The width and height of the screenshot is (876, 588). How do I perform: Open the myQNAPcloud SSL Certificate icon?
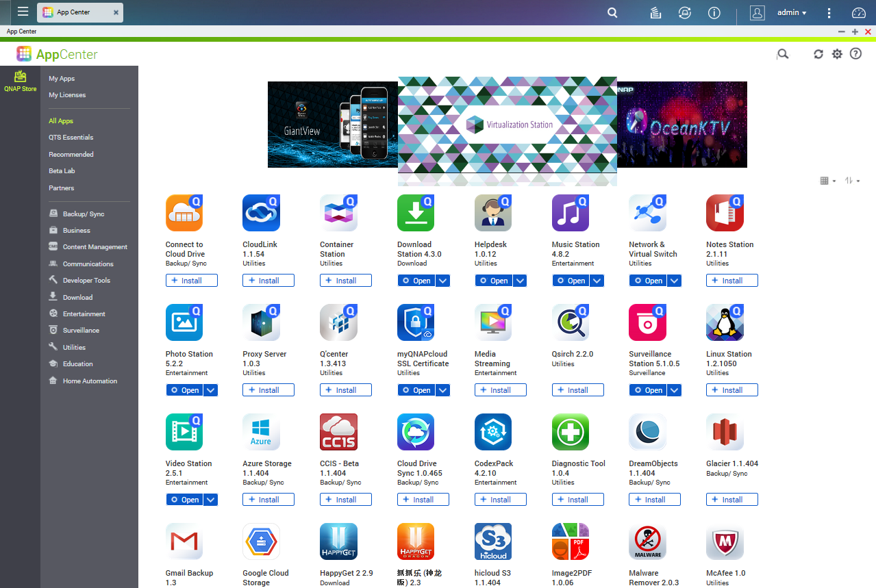(416, 322)
